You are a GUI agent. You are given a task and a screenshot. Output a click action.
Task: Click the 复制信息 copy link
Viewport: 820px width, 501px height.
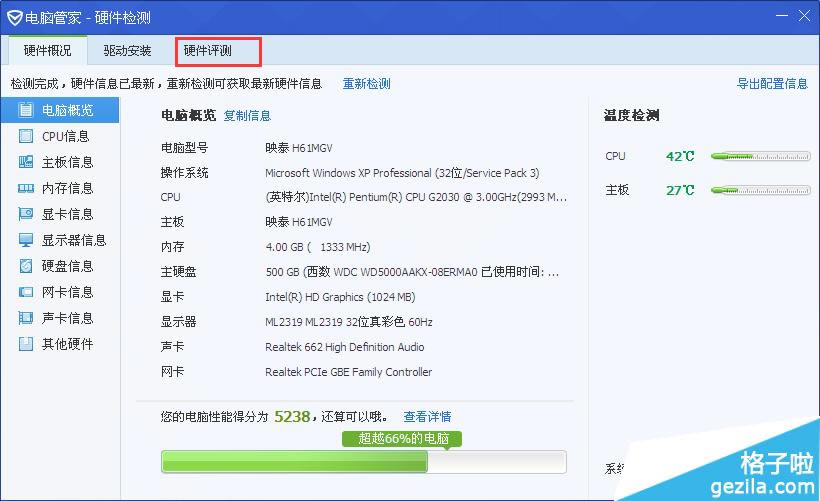247,116
